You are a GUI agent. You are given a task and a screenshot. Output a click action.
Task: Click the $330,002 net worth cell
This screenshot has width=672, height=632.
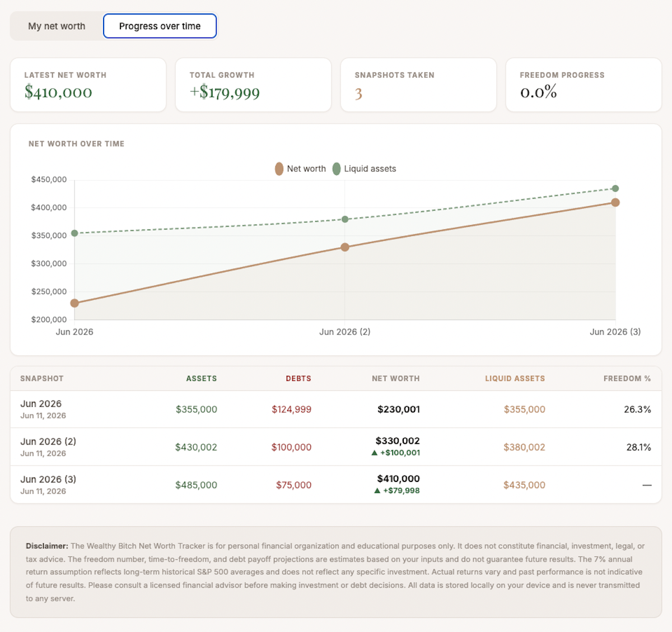[398, 441]
